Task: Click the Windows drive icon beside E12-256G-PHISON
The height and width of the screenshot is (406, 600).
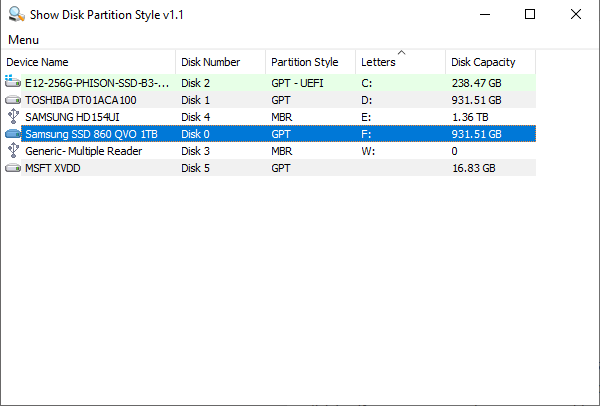Action: tap(12, 83)
